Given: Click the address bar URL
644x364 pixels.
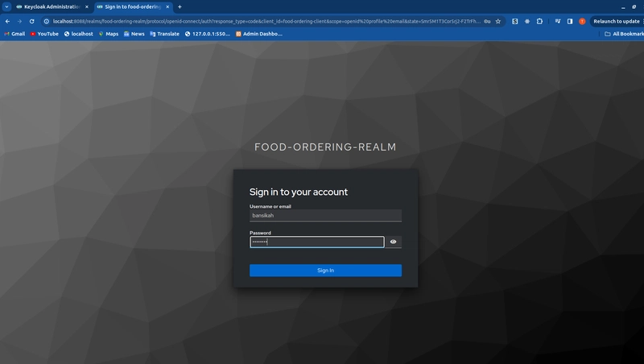Looking at the screenshot, I should point(266,22).
